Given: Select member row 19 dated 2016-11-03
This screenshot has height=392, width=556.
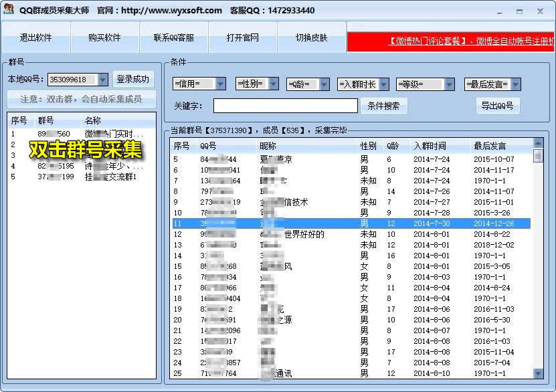Looking at the screenshot, I should [x=351, y=309].
